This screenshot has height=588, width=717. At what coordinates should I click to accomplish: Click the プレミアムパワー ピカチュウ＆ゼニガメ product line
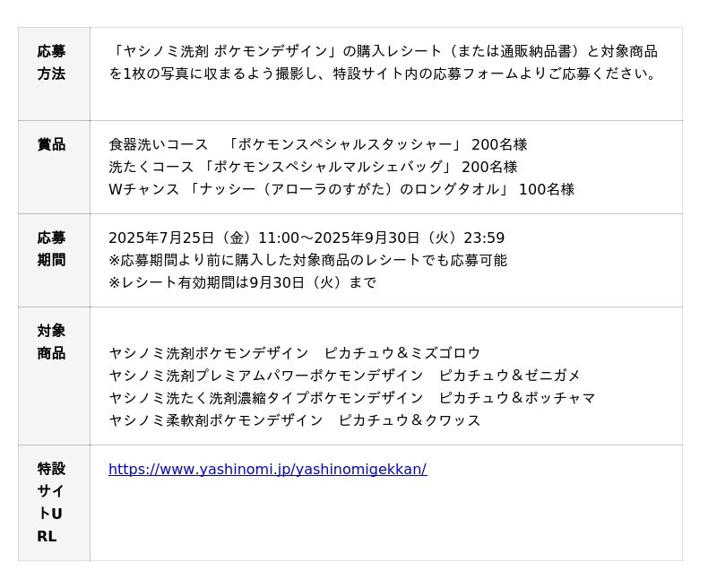click(344, 376)
